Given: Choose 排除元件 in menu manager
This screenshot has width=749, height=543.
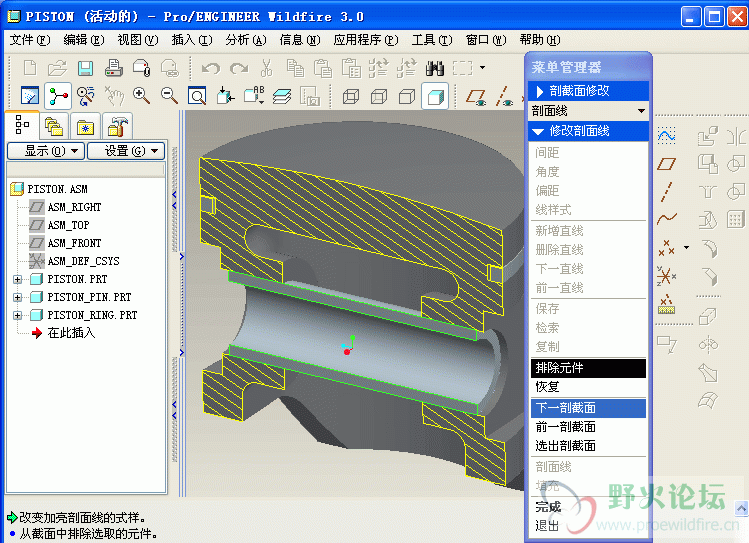Looking at the screenshot, I should click(588, 368).
